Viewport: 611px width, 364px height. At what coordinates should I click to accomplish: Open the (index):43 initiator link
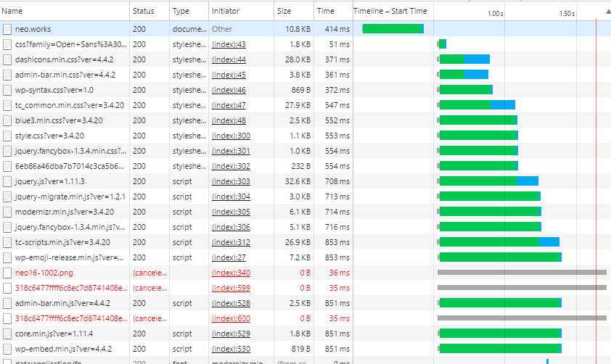229,45
